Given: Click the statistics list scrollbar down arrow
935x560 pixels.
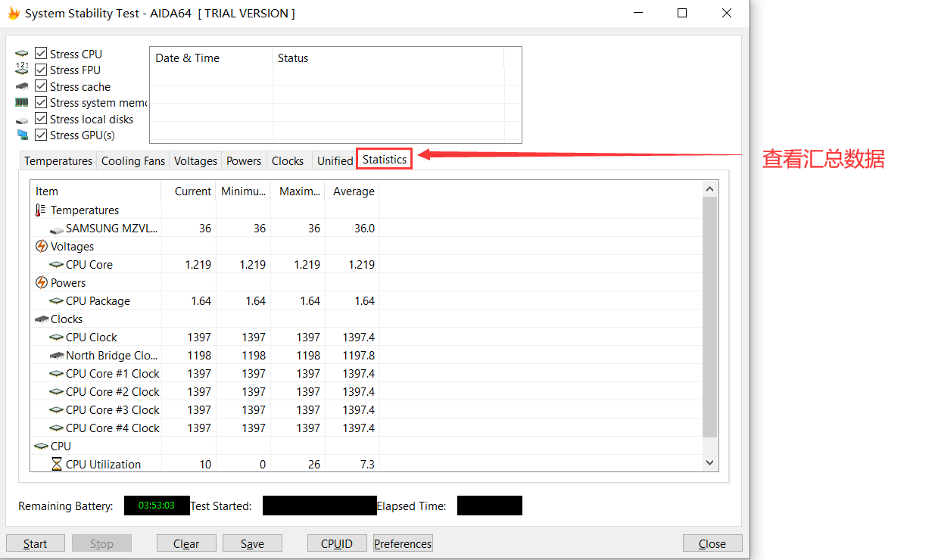Looking at the screenshot, I should point(709,462).
